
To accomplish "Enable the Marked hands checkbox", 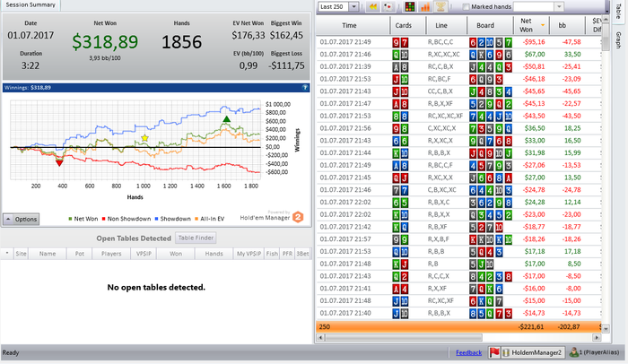I will (x=466, y=7).
